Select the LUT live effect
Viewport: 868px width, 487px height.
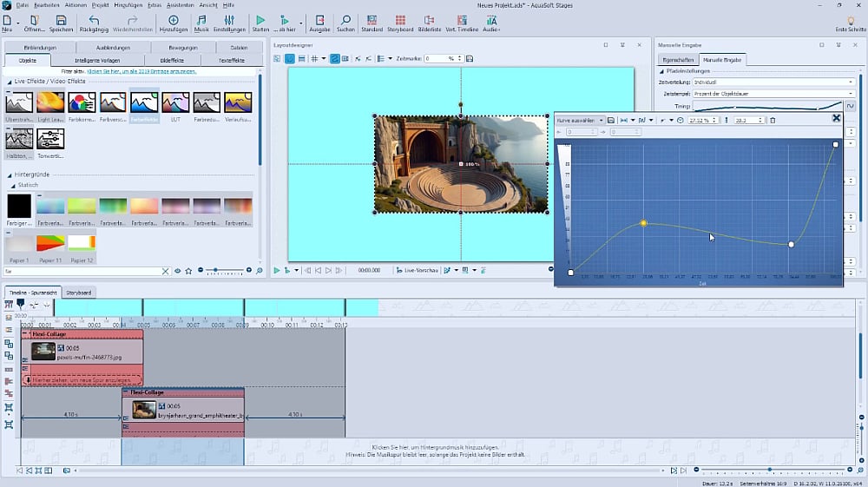point(176,103)
